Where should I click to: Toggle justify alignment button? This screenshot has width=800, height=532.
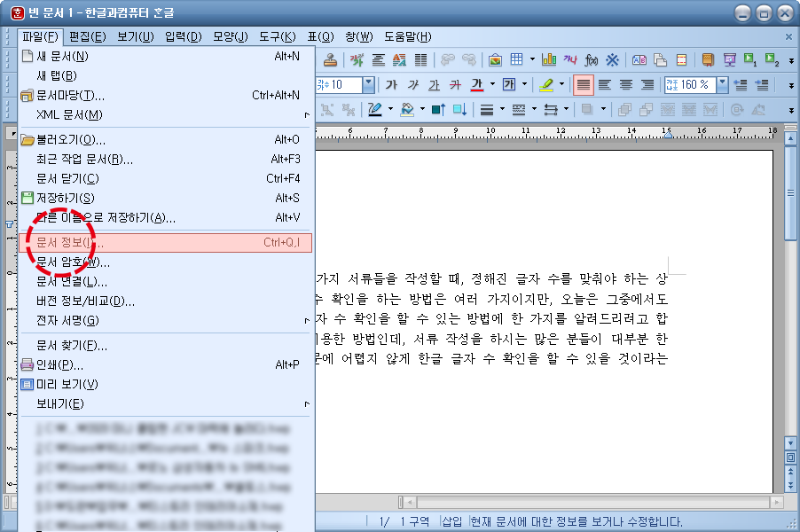pyautogui.click(x=584, y=84)
